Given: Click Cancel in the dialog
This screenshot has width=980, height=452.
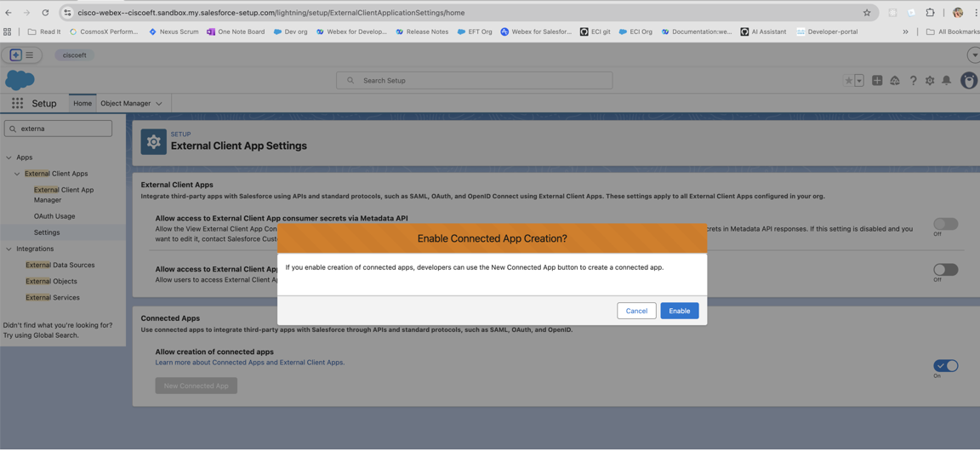Looking at the screenshot, I should [636, 311].
